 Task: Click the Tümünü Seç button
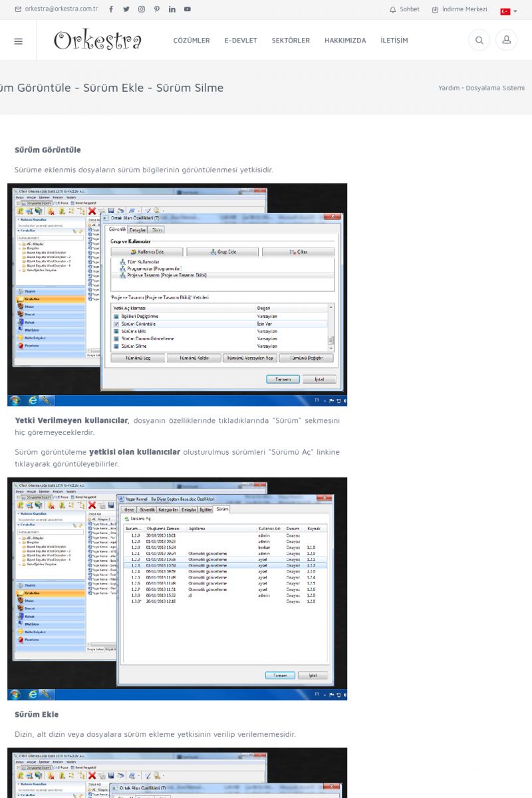click(x=138, y=358)
